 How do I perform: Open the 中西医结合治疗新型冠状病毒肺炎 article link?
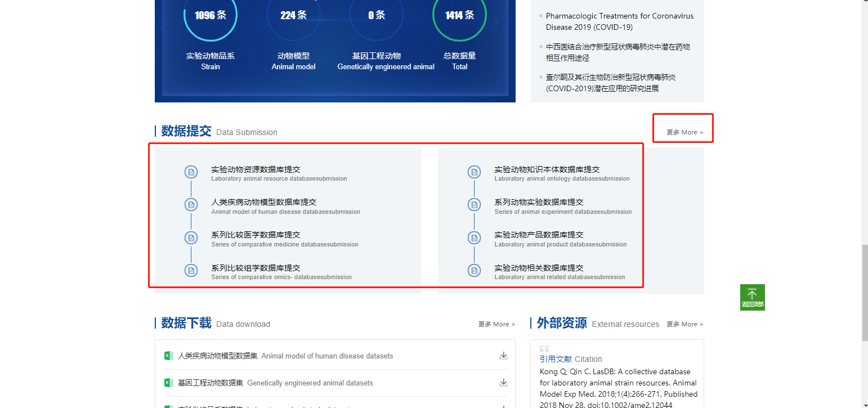point(618,52)
